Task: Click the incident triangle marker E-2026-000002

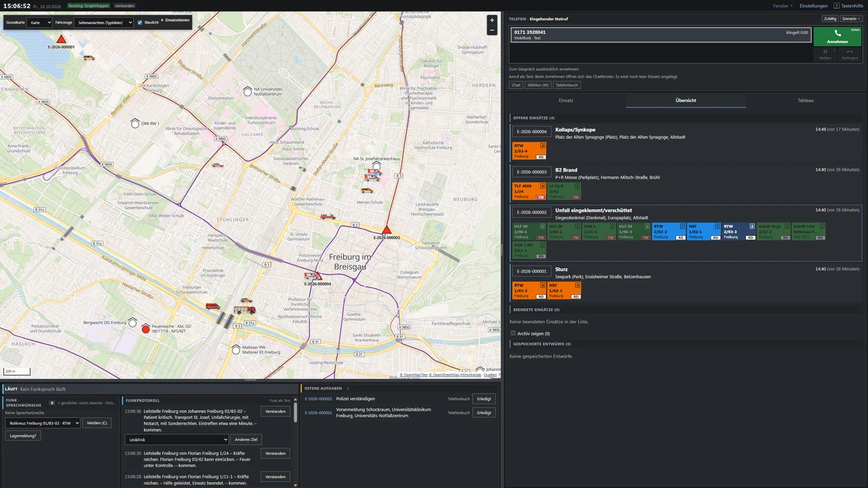Action: pos(387,230)
